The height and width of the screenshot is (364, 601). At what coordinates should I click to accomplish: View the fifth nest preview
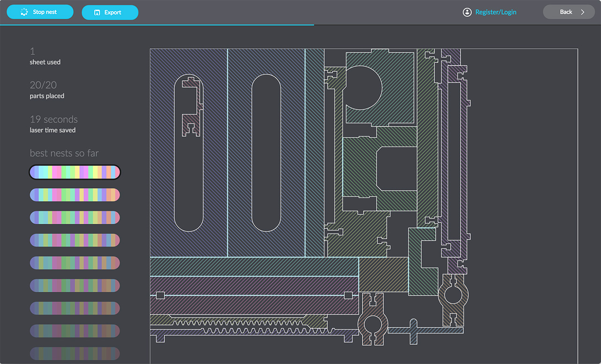(75, 263)
